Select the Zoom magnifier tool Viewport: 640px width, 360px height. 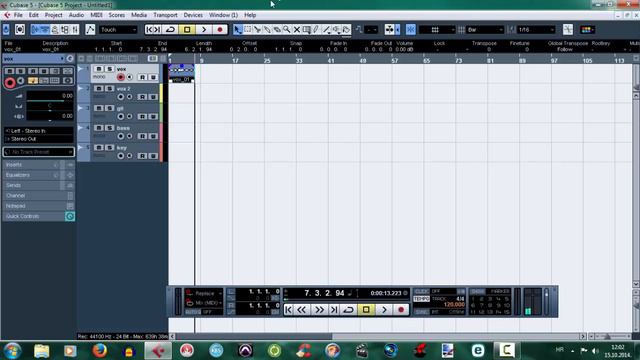pos(287,29)
